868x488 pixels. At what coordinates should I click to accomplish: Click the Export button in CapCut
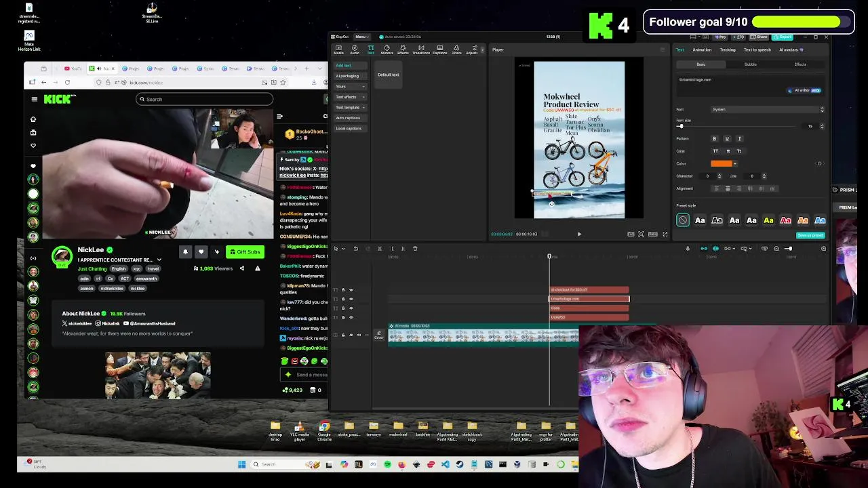[783, 37]
